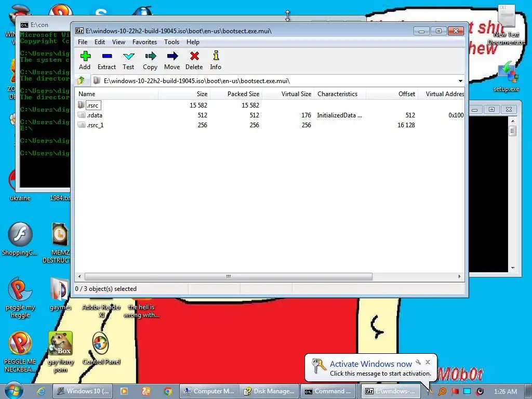Click the 7z icon in the title bar
Screen dimensions: 532x399
(x=79, y=31)
